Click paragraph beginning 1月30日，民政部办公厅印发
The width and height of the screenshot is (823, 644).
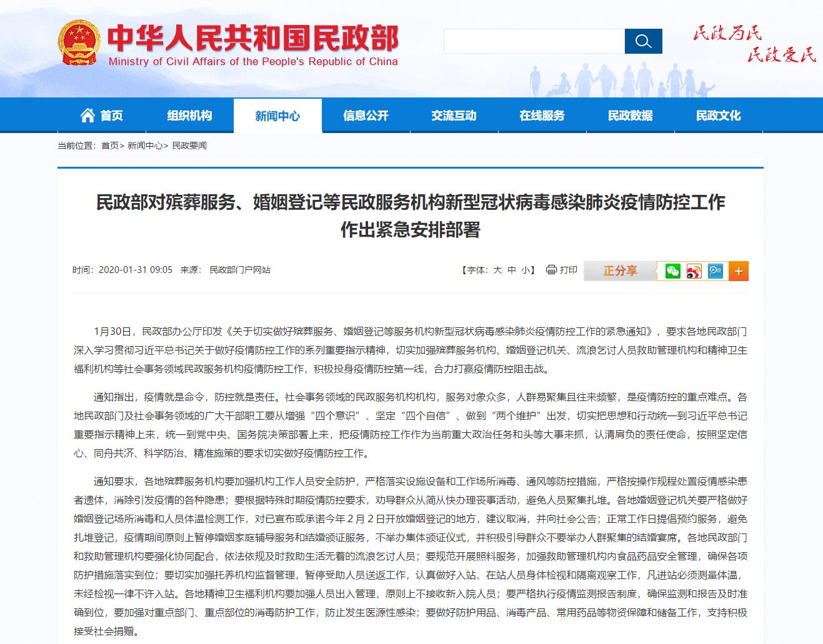tap(411, 350)
